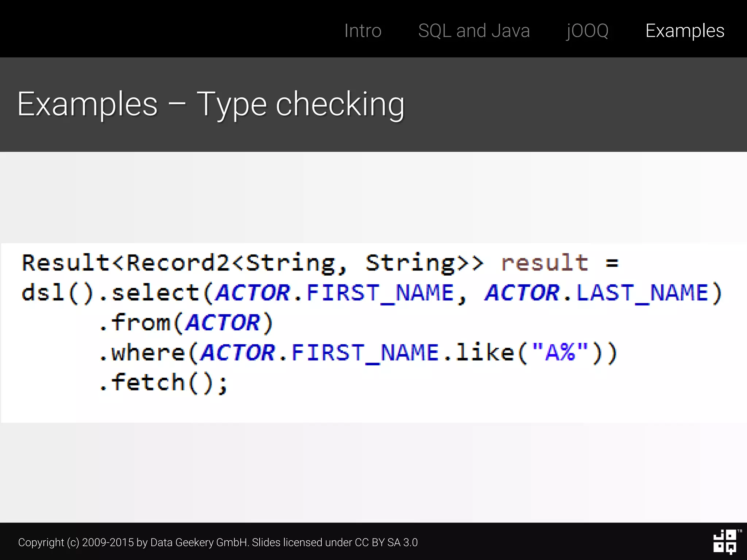Select the Examples section tab
The width and height of the screenshot is (747, 560).
pyautogui.click(x=685, y=31)
